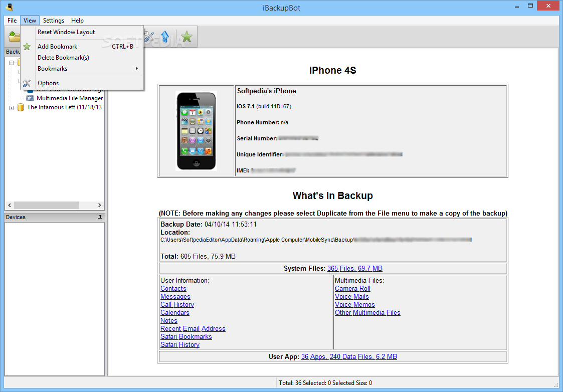
Task: Open the Safari History link
Action: (180, 344)
